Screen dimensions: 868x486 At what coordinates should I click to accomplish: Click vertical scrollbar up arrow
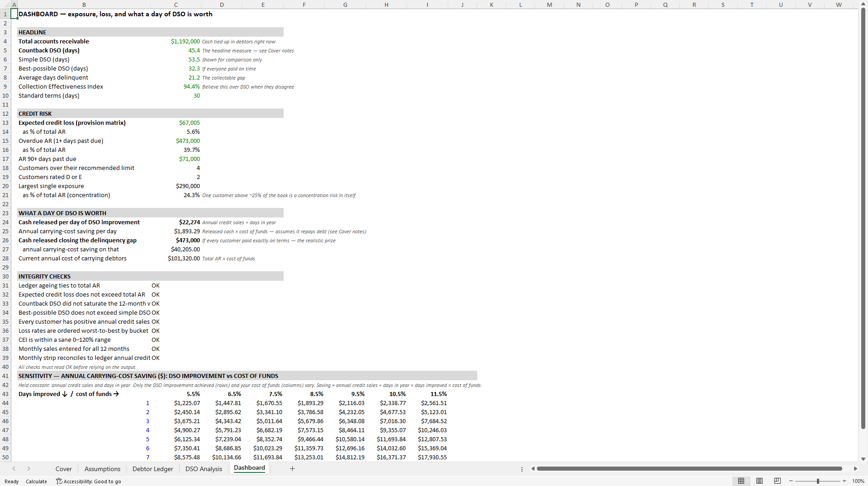(863, 4)
